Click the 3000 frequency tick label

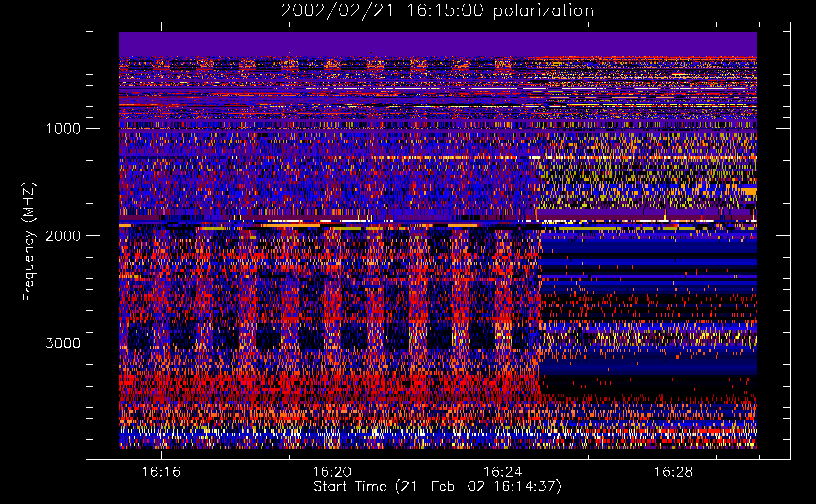point(63,343)
